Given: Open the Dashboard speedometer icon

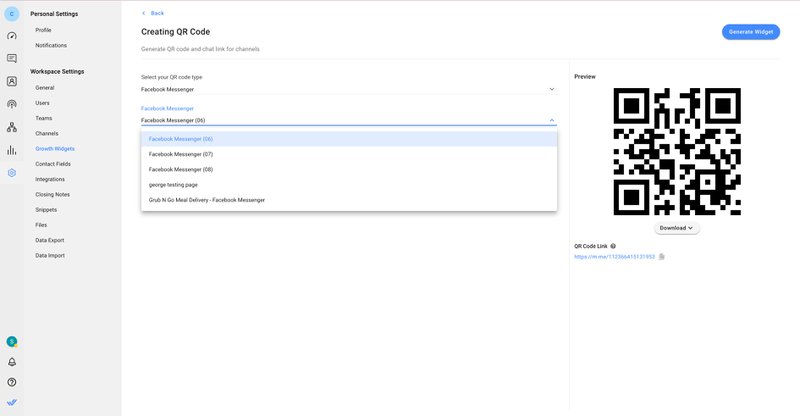Looking at the screenshot, I should (12, 35).
